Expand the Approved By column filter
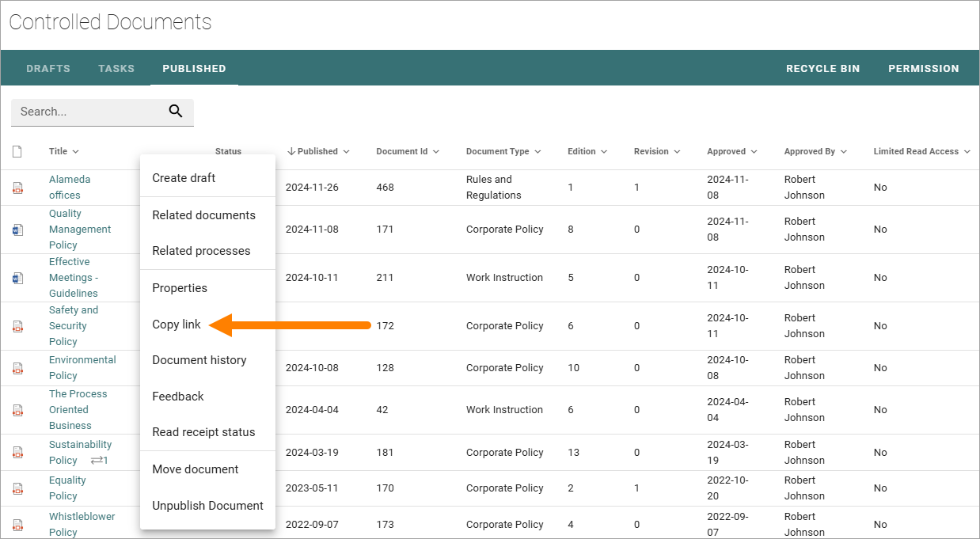The height and width of the screenshot is (539, 980). coord(843,151)
